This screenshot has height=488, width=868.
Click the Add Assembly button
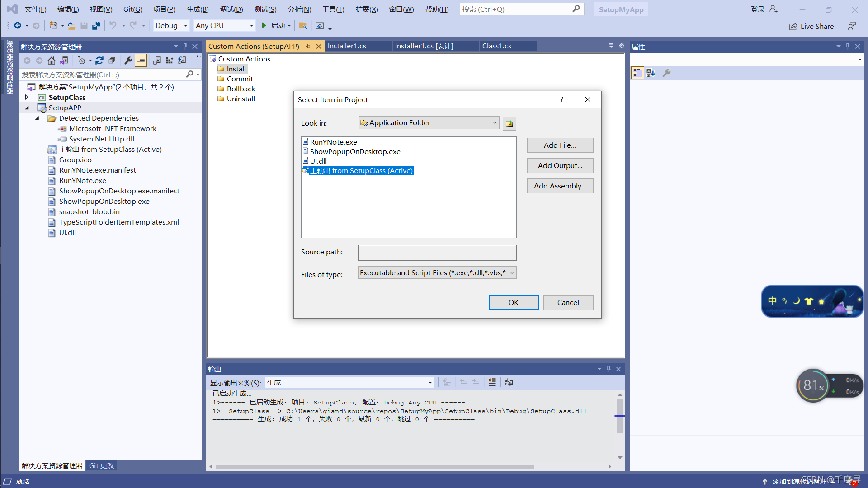click(x=559, y=186)
